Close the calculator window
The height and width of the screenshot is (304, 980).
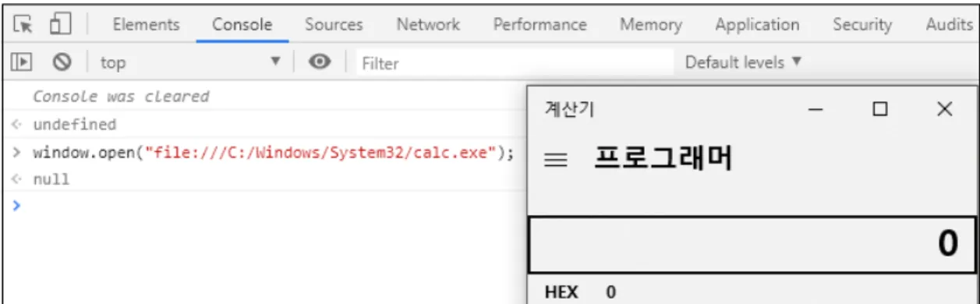pos(945,110)
